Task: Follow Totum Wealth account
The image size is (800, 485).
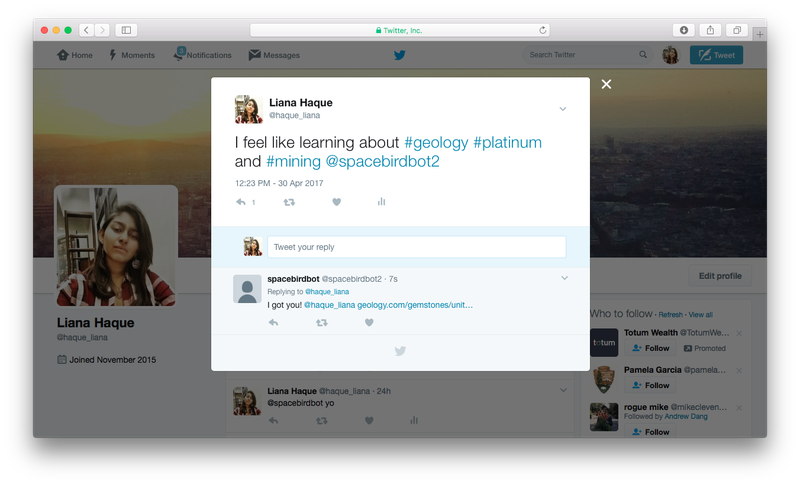Action: pos(650,348)
